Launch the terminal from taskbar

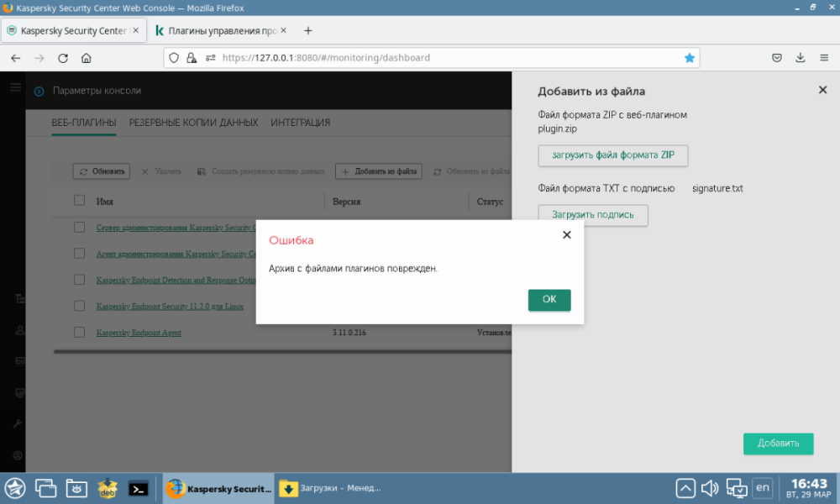click(x=139, y=489)
